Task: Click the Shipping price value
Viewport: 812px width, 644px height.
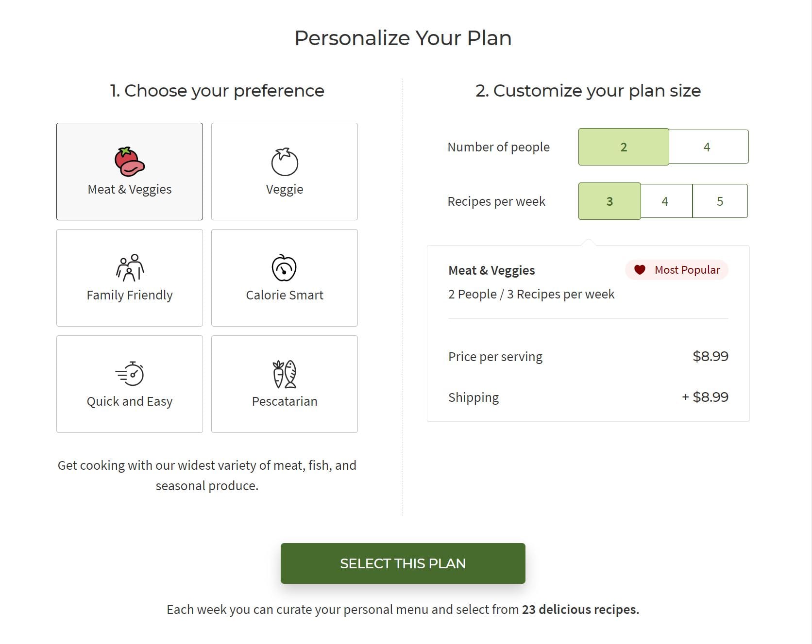Action: (x=705, y=397)
